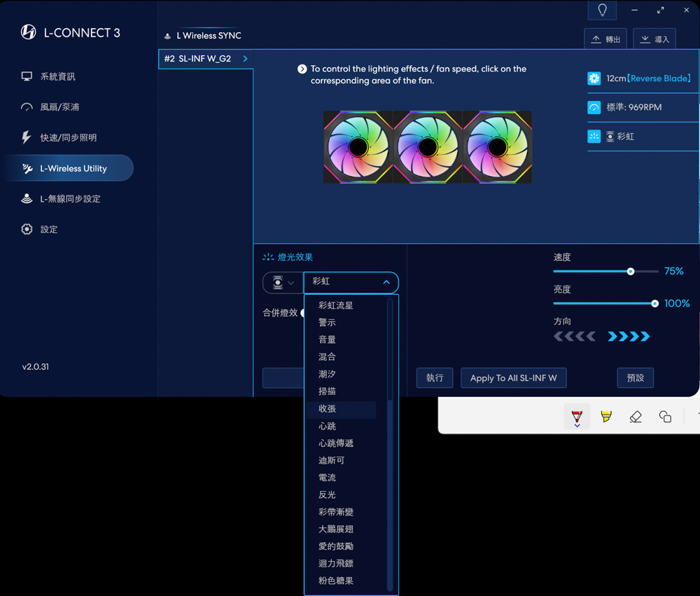The height and width of the screenshot is (596, 700).
Task: Choose the eraser tool
Action: (x=636, y=417)
